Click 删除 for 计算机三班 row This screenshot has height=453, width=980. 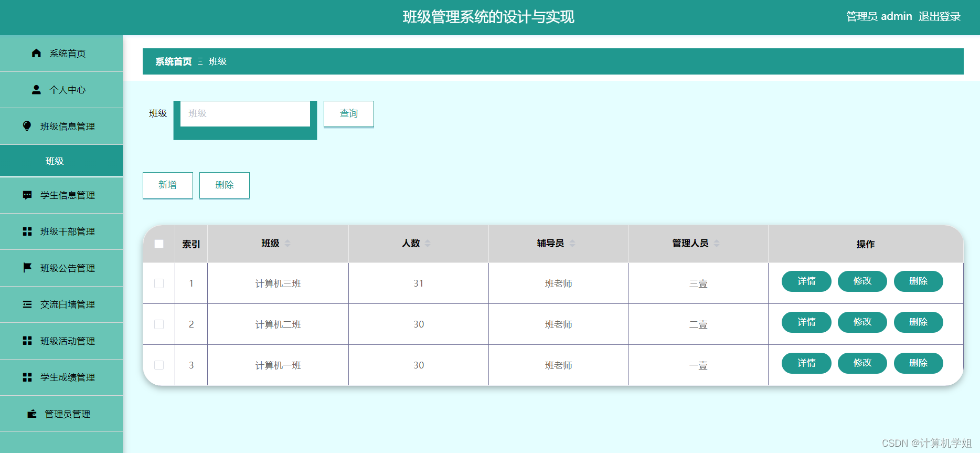click(x=919, y=281)
